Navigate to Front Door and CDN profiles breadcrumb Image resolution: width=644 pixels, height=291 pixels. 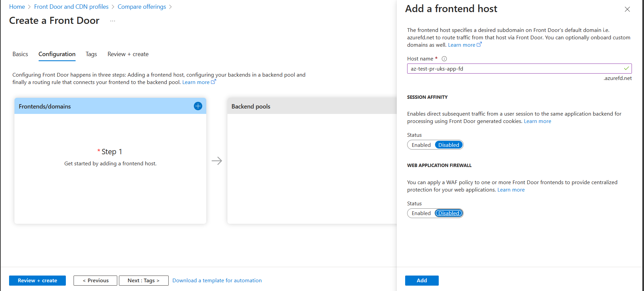click(71, 7)
